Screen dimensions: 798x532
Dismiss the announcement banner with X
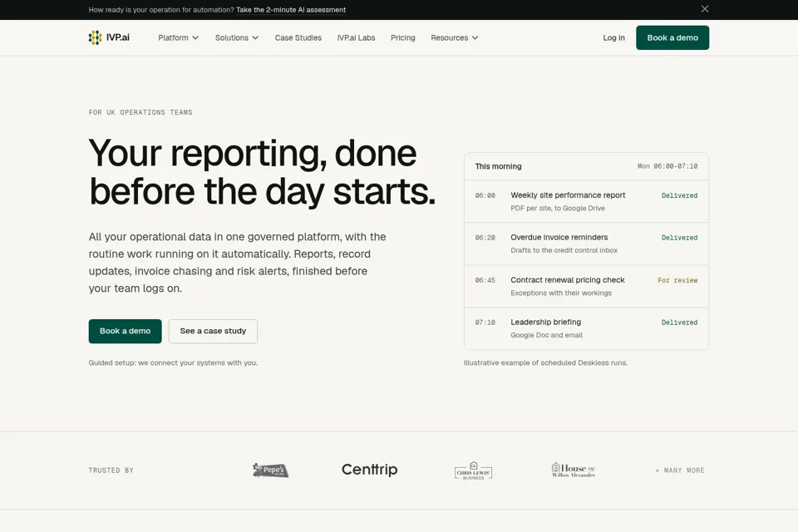(x=705, y=8)
